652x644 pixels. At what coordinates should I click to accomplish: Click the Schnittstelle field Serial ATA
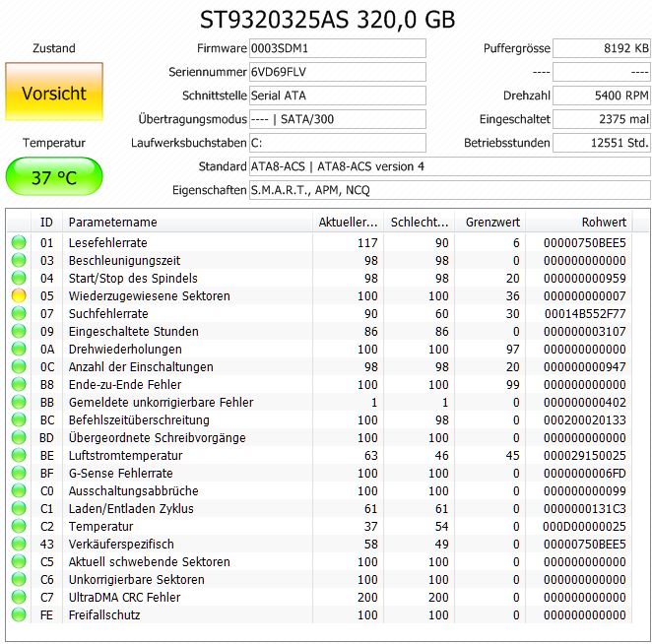(337, 96)
